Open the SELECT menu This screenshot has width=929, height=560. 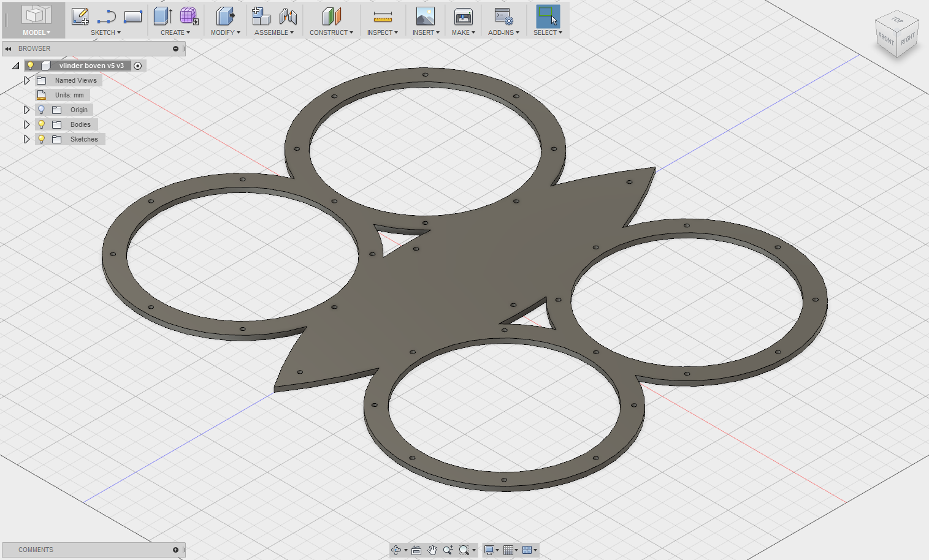(x=548, y=32)
